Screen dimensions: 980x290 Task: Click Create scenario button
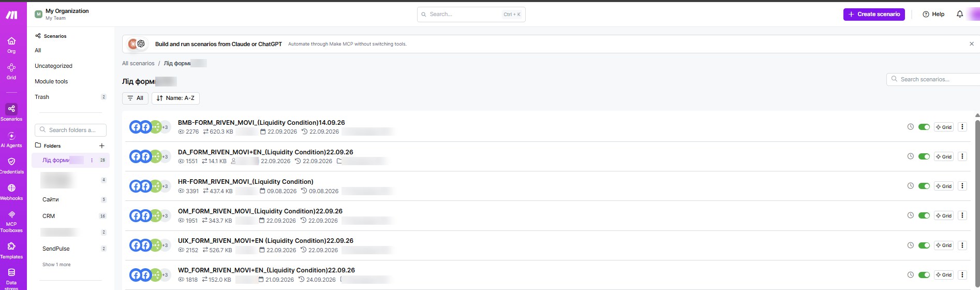tap(874, 14)
